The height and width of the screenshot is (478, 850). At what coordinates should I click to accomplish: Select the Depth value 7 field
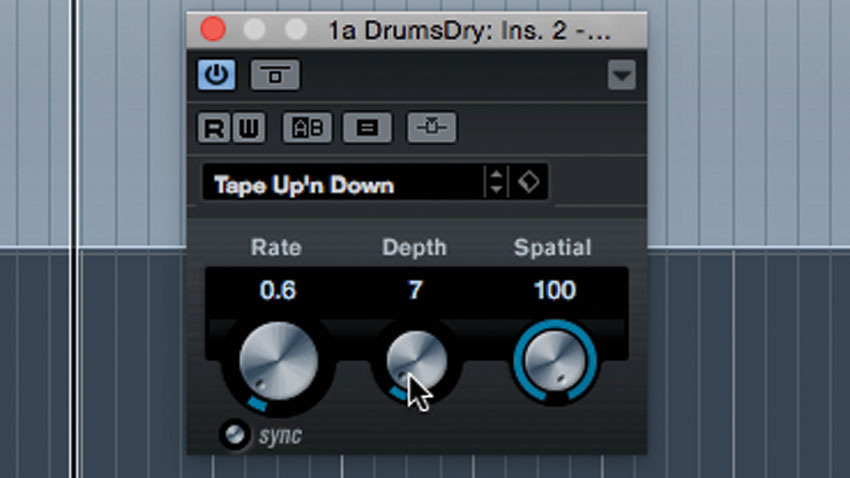click(x=415, y=290)
